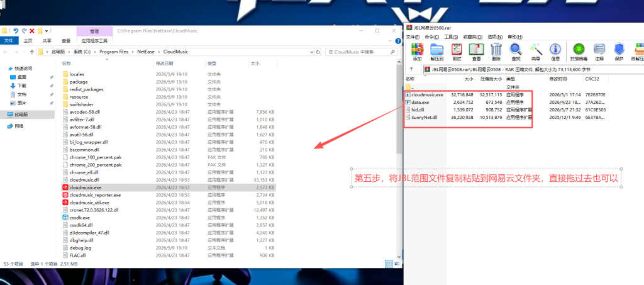Viewport: 644px width, 285px height.
Task: Click the Explorer vertical scrollbar
Action: tap(399, 108)
